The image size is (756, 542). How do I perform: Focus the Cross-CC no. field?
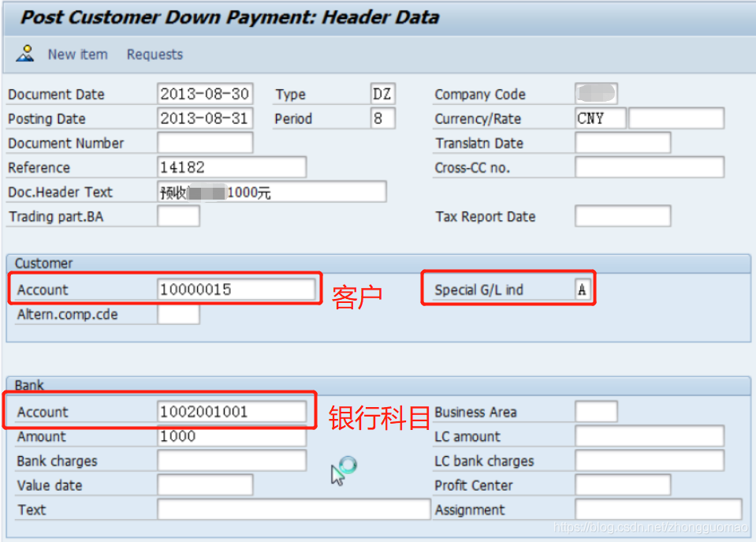650,167
